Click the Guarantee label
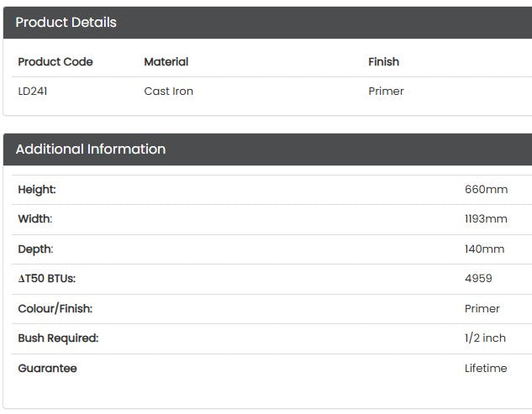Image resolution: width=532 pixels, height=414 pixels. click(x=48, y=369)
